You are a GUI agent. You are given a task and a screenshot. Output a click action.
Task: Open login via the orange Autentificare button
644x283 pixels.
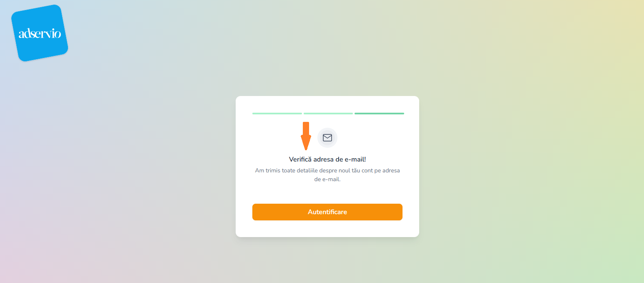click(327, 212)
